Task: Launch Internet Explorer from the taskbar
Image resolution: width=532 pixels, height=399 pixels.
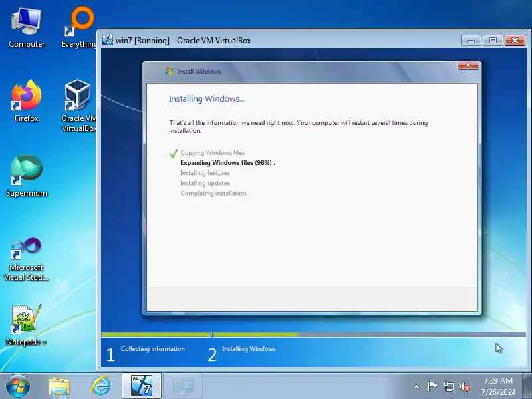Action: point(100,386)
